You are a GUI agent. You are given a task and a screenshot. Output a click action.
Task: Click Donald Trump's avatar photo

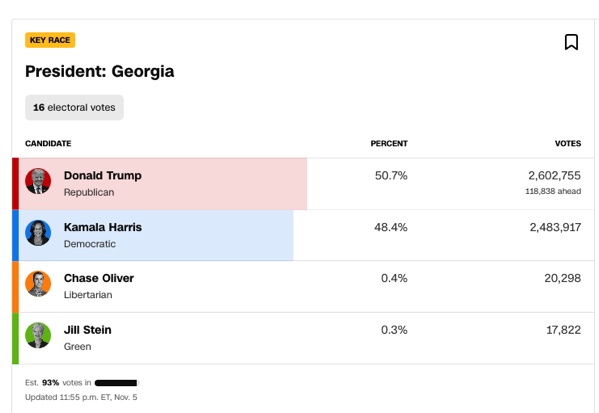(38, 181)
